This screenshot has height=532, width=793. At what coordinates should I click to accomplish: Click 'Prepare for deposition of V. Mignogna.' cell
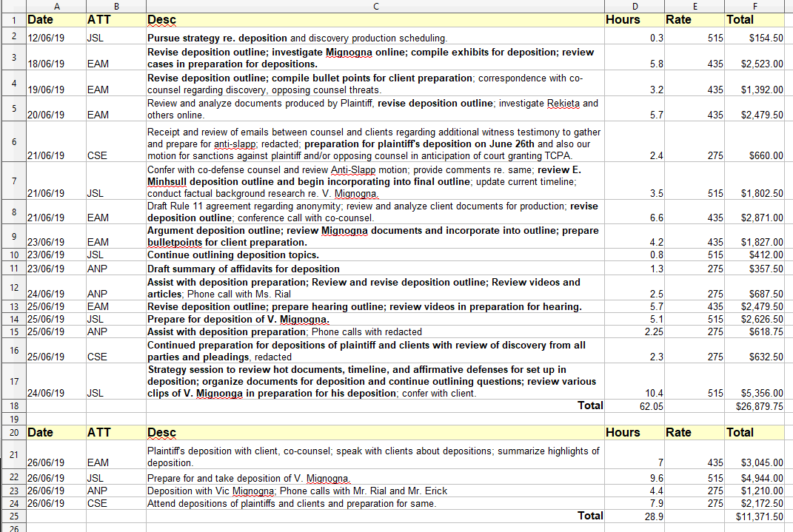pos(375,320)
